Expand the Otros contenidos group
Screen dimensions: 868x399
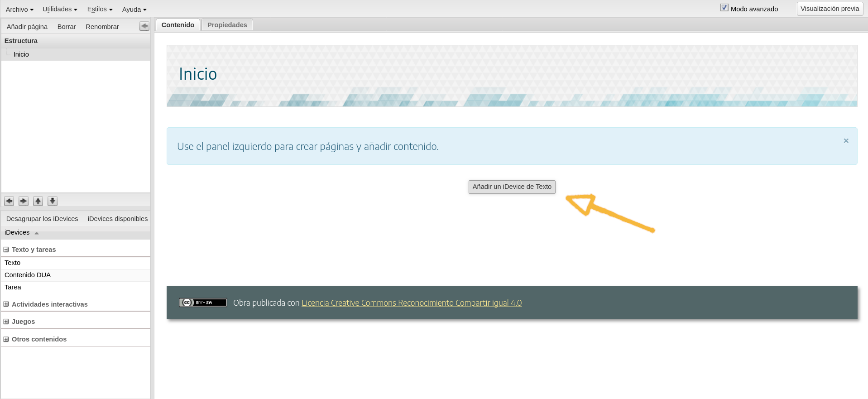click(6, 339)
